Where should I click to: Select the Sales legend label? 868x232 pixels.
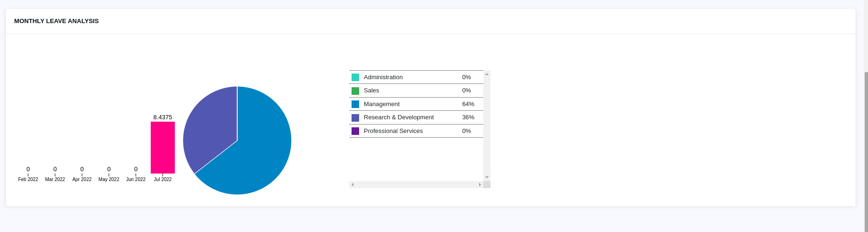[371, 91]
